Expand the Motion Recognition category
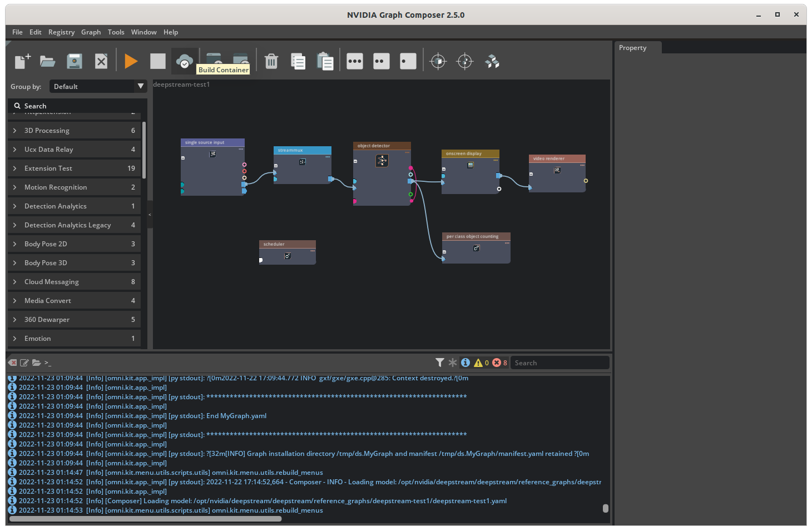The image size is (812, 531). coord(74,187)
